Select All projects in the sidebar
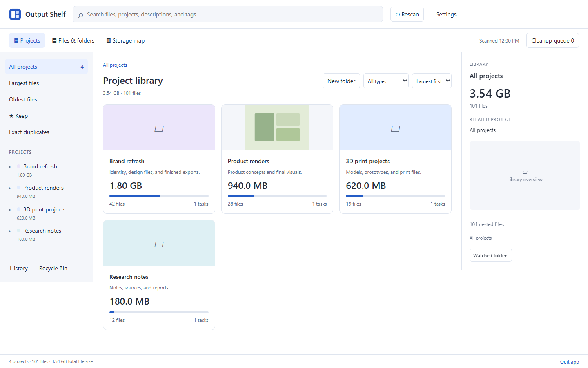Image resolution: width=588 pixels, height=368 pixels. 46,67
